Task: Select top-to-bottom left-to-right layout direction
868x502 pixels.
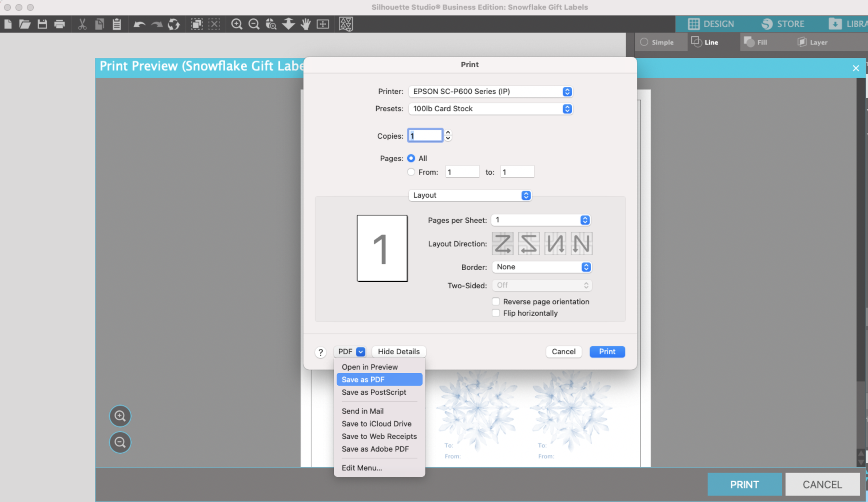Action: [555, 244]
